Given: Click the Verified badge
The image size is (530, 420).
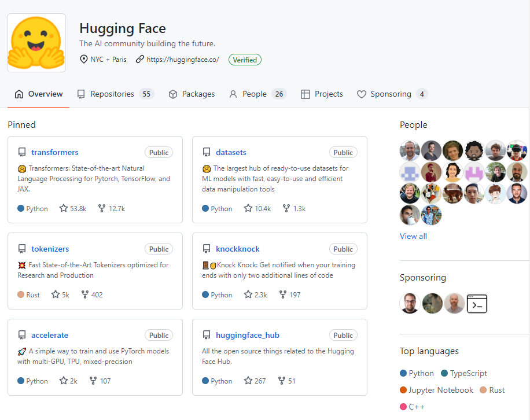Looking at the screenshot, I should (x=245, y=60).
